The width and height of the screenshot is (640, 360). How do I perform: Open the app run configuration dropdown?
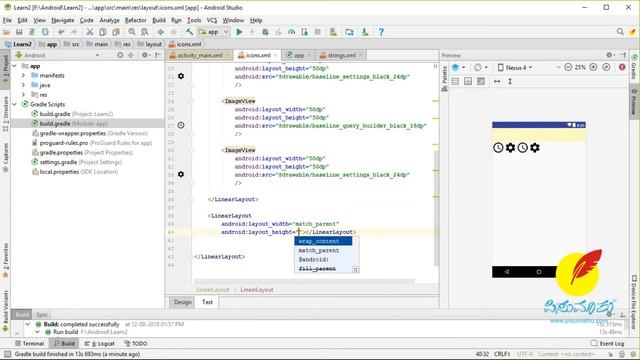(x=214, y=32)
